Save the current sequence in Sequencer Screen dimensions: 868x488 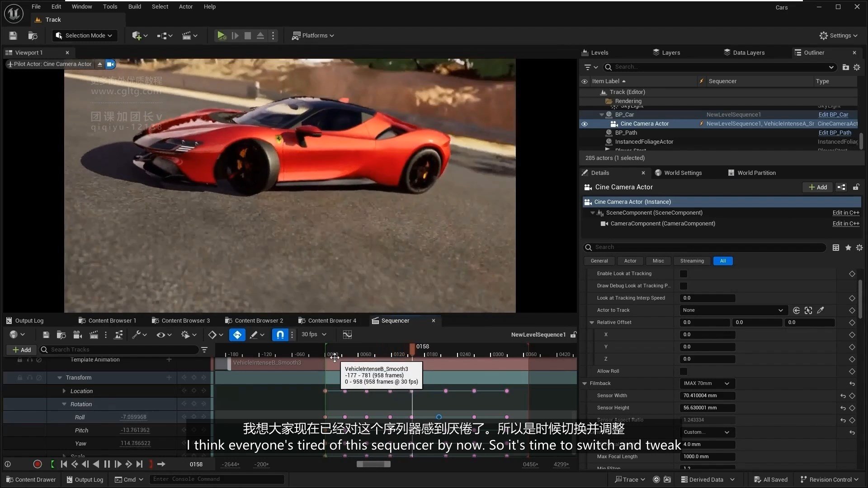[x=46, y=335]
